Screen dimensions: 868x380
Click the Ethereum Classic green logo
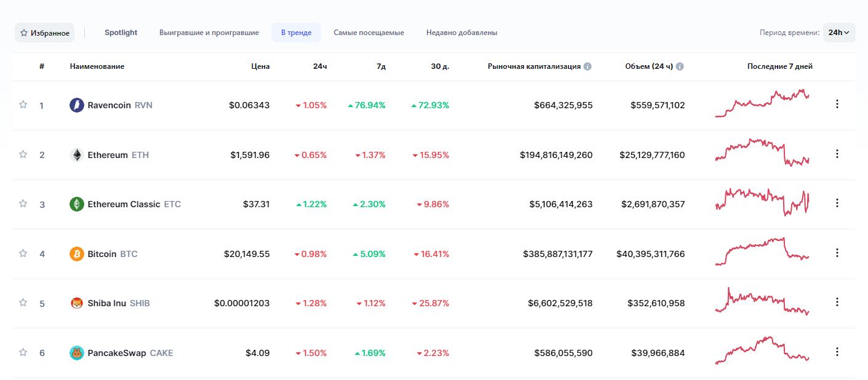click(77, 204)
